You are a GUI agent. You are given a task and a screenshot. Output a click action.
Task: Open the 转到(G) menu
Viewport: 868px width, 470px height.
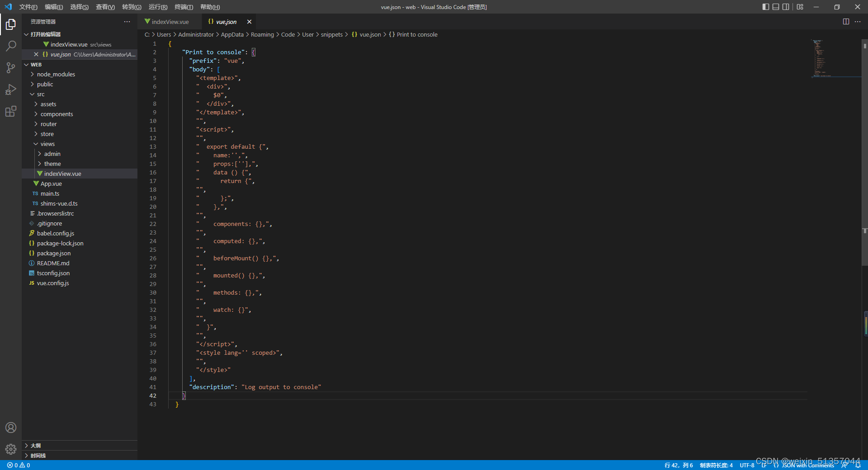coord(132,7)
